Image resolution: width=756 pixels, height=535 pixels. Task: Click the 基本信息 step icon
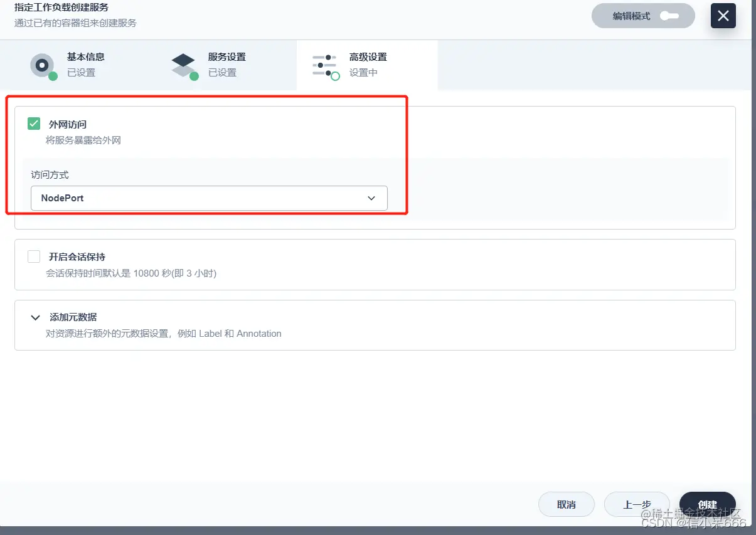pyautogui.click(x=43, y=65)
